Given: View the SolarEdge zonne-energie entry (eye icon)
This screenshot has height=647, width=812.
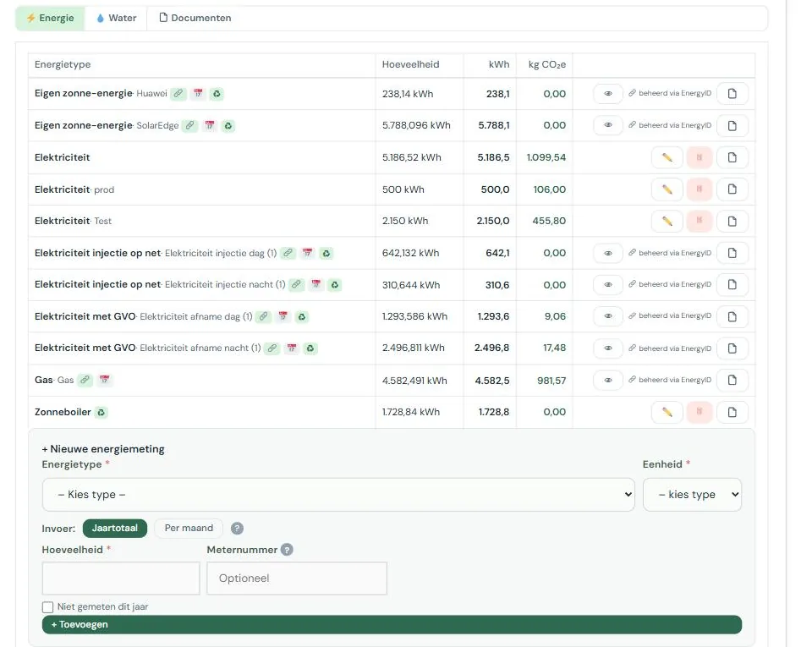Looking at the screenshot, I should [x=608, y=125].
